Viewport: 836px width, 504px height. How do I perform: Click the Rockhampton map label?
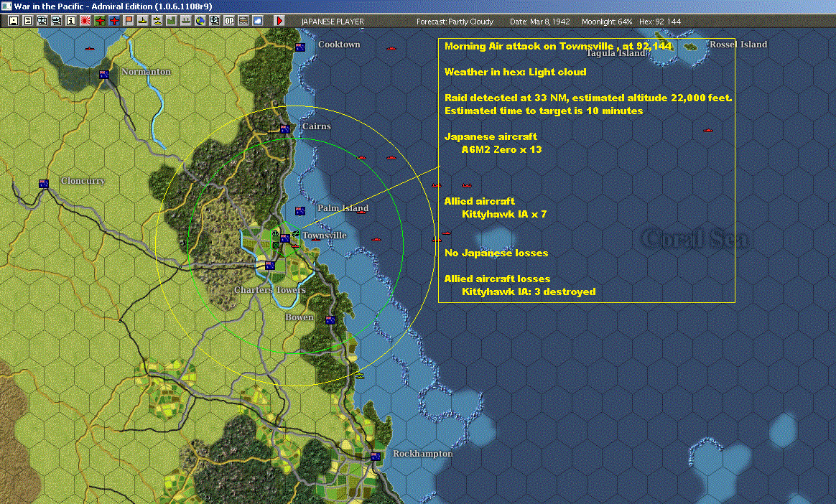(x=423, y=454)
